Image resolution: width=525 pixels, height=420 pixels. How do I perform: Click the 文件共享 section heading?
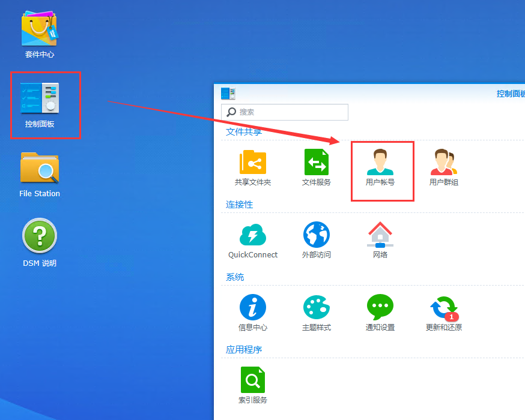244,132
